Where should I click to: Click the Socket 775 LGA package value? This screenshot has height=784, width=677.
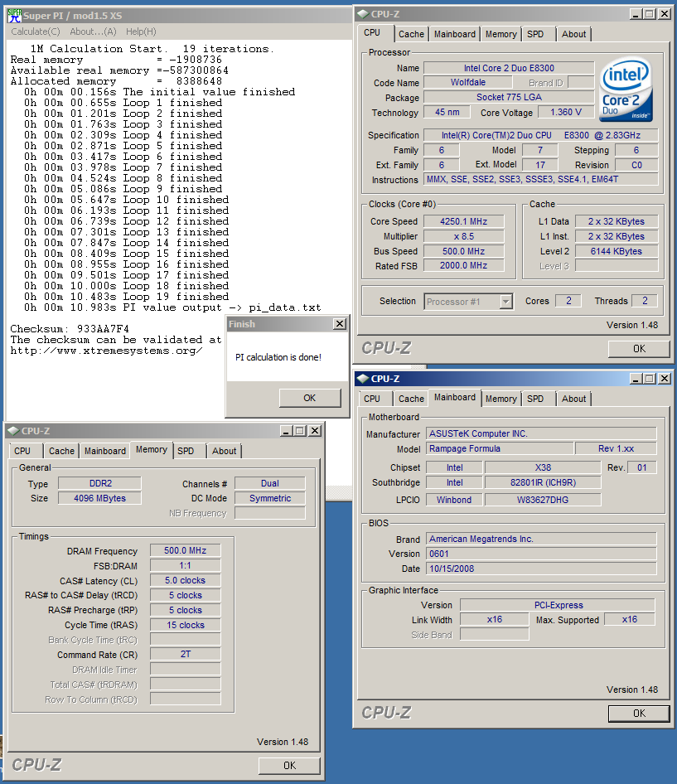509,98
